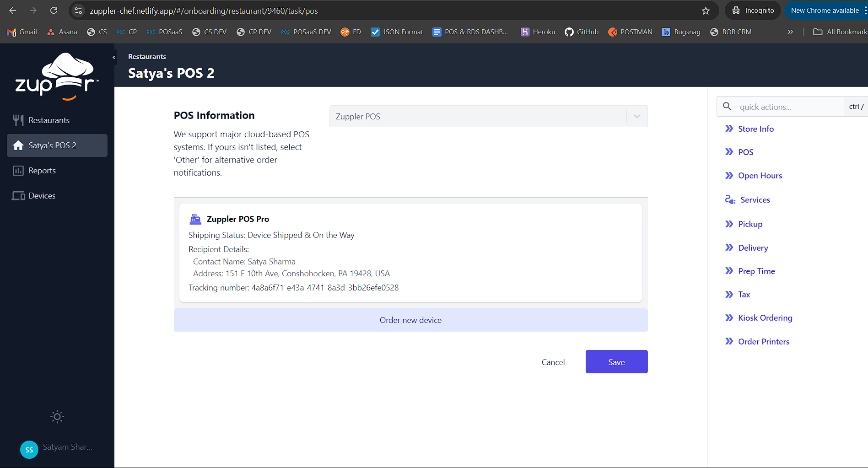The height and width of the screenshot is (468, 868).
Task: Go to POS task in right panel
Action: (x=739, y=152)
